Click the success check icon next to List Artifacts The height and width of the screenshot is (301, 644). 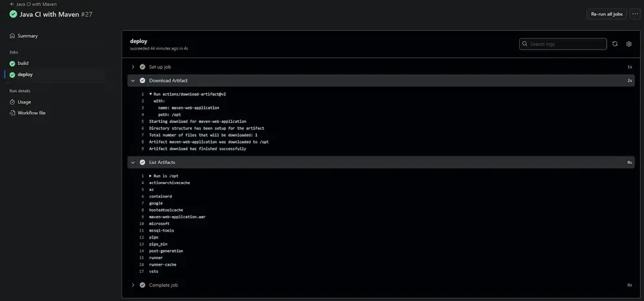pos(142,162)
